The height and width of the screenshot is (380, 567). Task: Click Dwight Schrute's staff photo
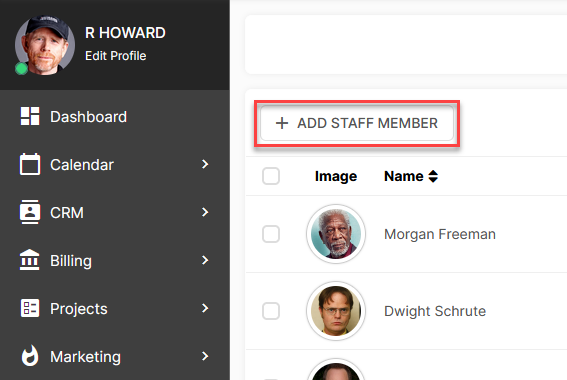pos(336,311)
